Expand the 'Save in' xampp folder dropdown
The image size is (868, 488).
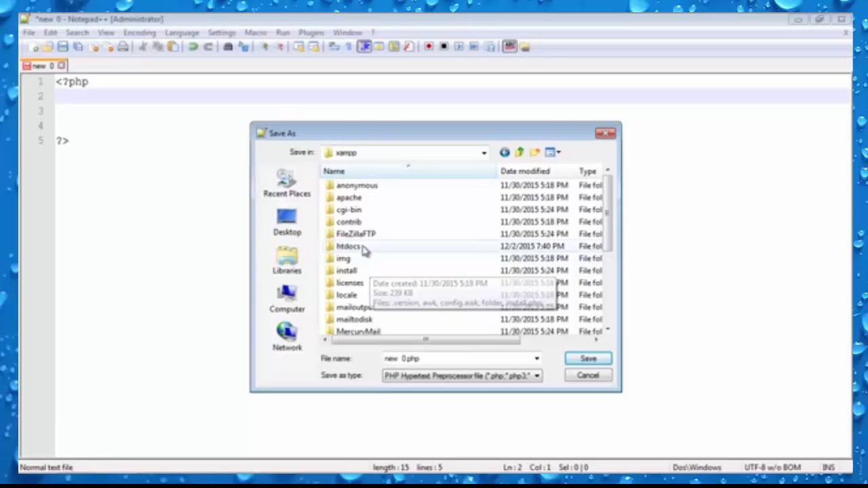pos(484,152)
